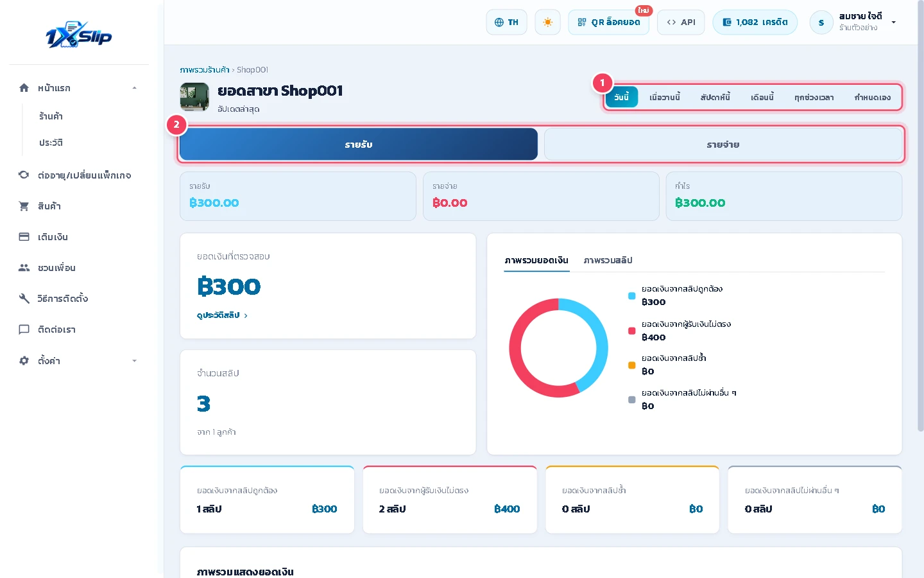This screenshot has height=578, width=924.
Task: Open the user account dropdown arrow
Action: tap(893, 22)
